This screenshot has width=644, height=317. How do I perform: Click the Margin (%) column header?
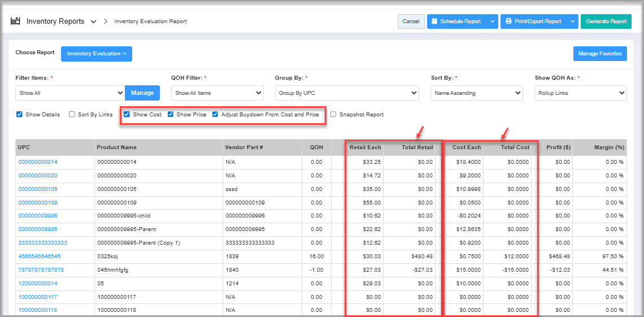(x=609, y=147)
